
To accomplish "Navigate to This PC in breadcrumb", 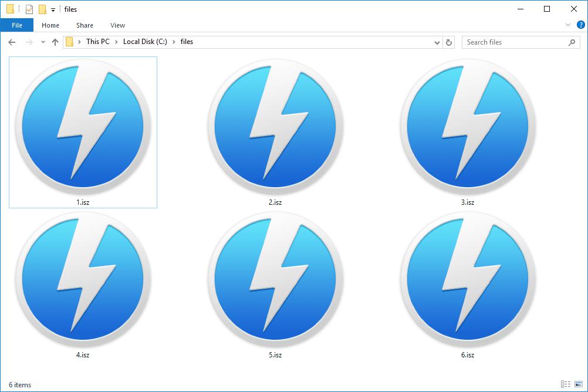I will (x=98, y=42).
